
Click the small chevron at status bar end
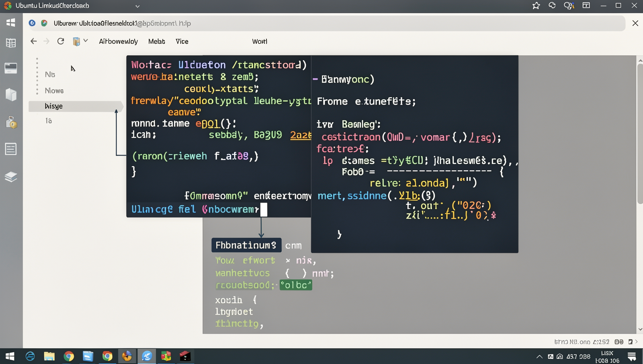[x=636, y=342]
